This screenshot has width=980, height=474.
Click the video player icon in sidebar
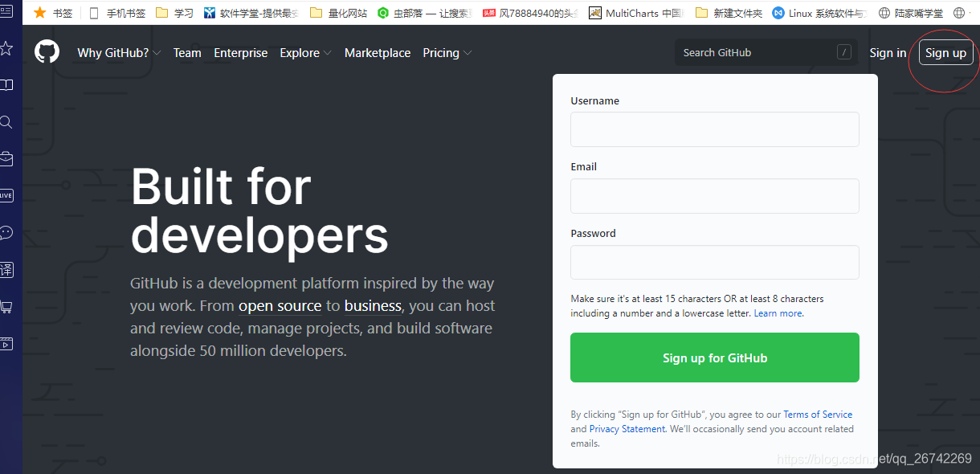(6, 343)
